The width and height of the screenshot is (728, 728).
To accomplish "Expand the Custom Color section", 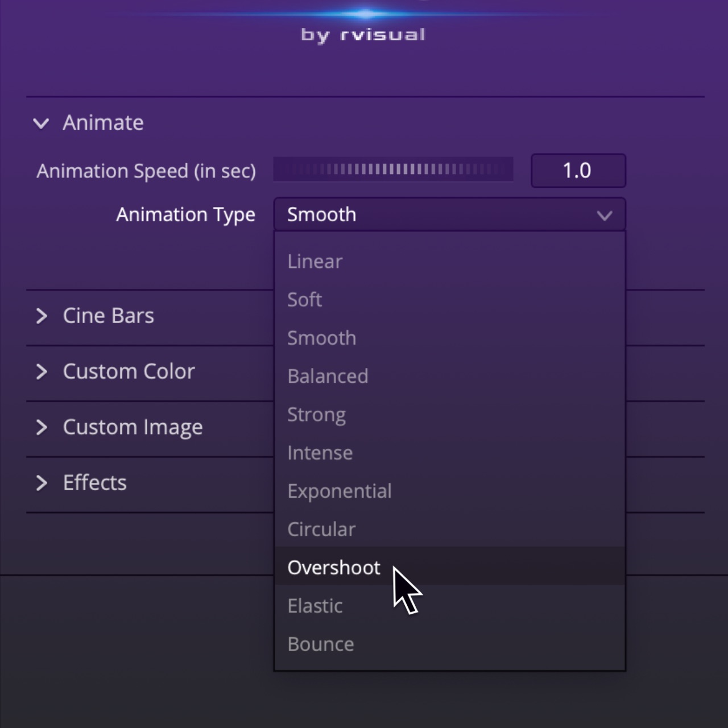I will coord(41,372).
